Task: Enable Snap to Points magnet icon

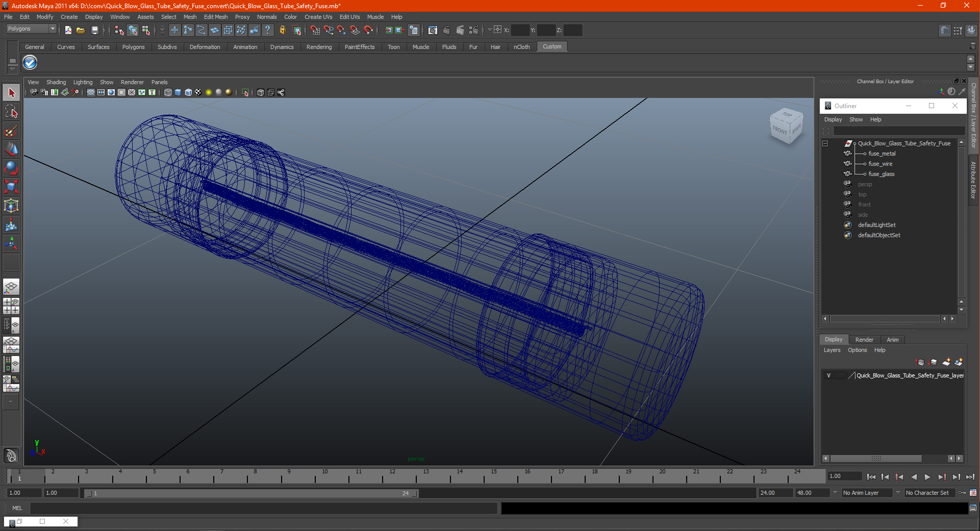Action: tap(341, 30)
